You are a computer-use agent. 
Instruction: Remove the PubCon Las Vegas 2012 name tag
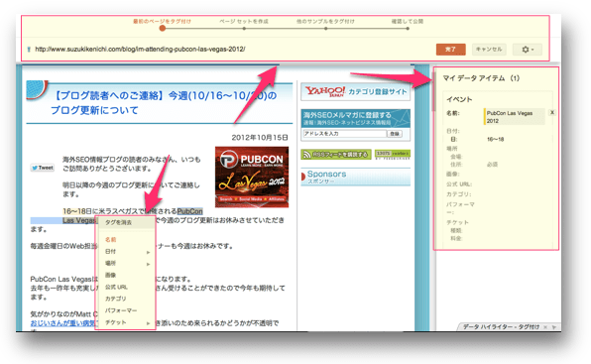point(552,112)
